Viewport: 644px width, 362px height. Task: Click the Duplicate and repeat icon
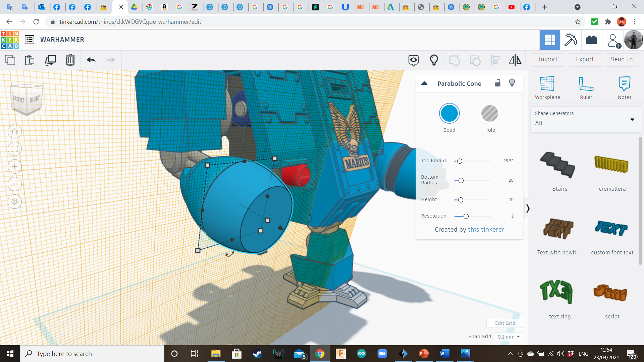(50, 60)
